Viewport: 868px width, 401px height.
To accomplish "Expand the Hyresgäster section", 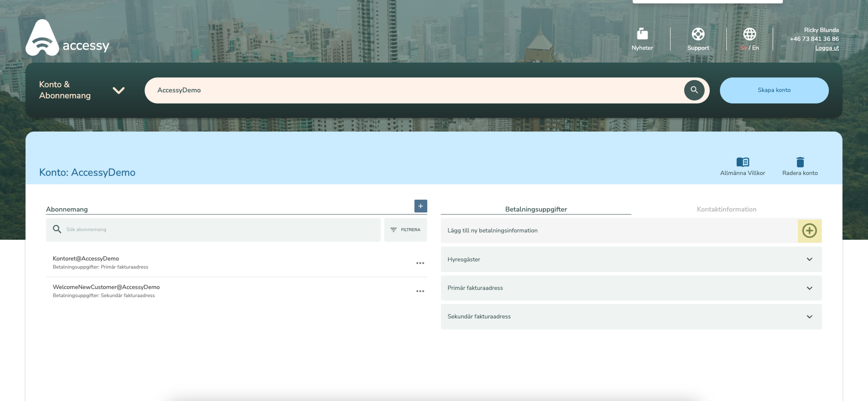I will point(631,259).
